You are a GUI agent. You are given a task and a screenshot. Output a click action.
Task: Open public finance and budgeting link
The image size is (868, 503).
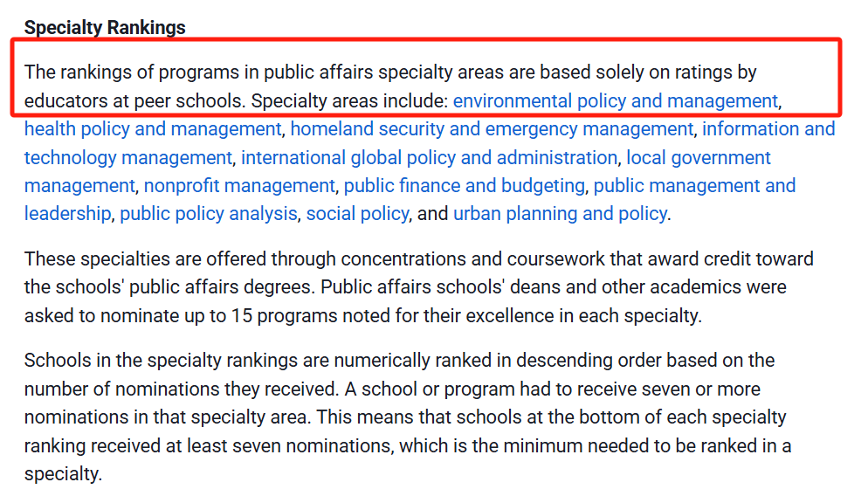click(x=464, y=186)
